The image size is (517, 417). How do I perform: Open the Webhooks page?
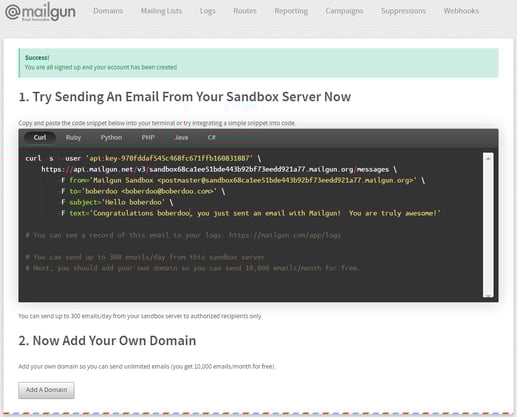461,11
